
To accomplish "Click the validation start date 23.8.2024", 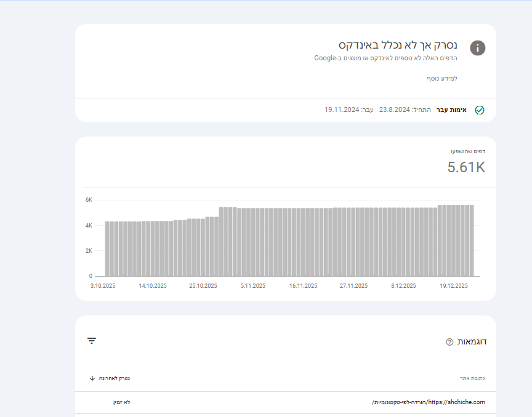I will tap(395, 110).
